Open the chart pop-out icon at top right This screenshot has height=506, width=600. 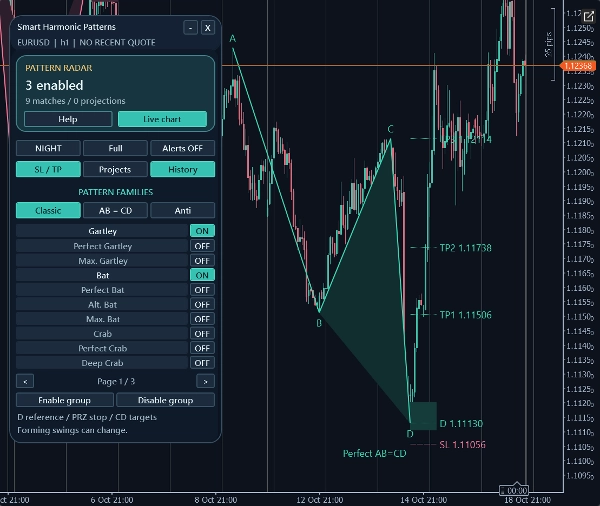(589, 16)
